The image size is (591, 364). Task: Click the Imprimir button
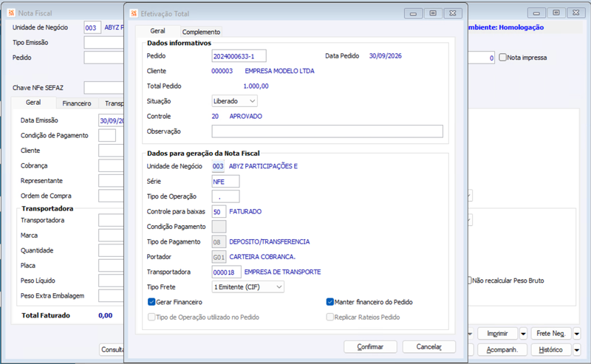coord(497,334)
